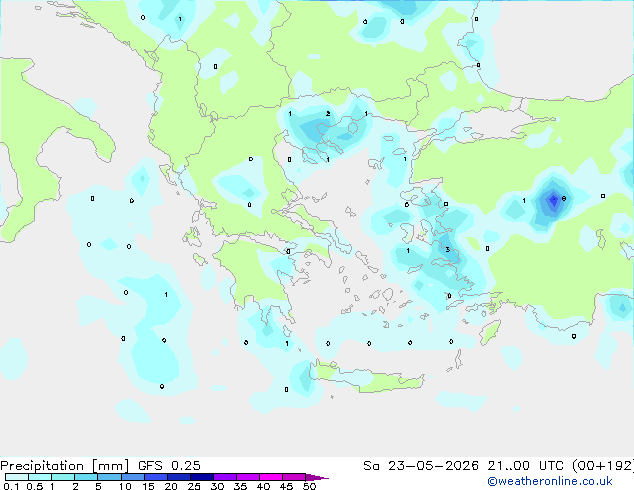Click the 10–15 mm blue legend swatch
The image size is (634, 490).
(132, 477)
